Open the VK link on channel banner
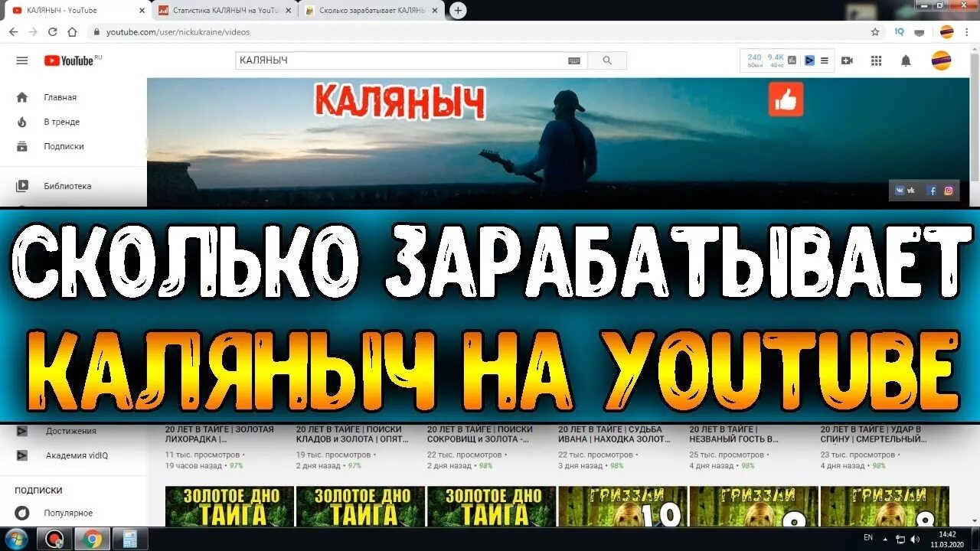The image size is (980, 551). 904,191
